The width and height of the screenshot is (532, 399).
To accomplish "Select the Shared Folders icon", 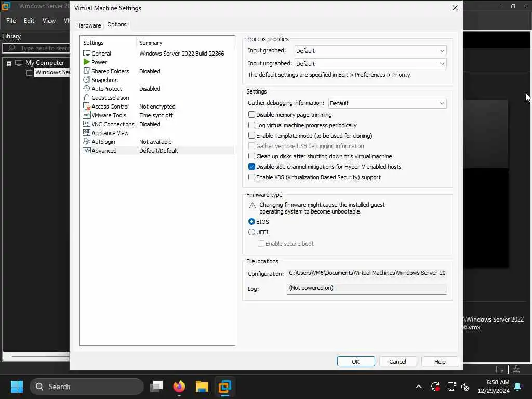I will (x=87, y=71).
